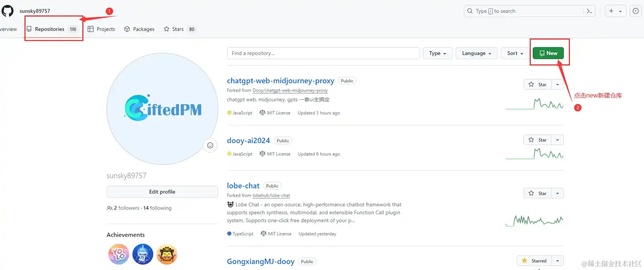Click the TypeScript language label on lobe-chat
The image size is (644, 270).
pyautogui.click(x=243, y=233)
